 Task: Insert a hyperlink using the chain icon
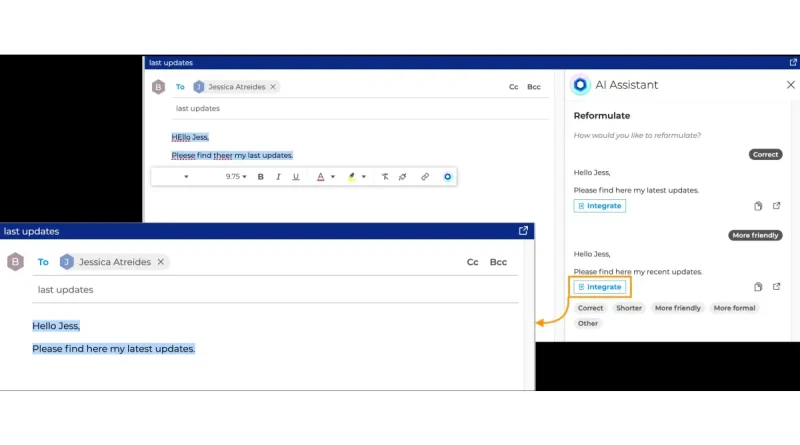pos(425,177)
